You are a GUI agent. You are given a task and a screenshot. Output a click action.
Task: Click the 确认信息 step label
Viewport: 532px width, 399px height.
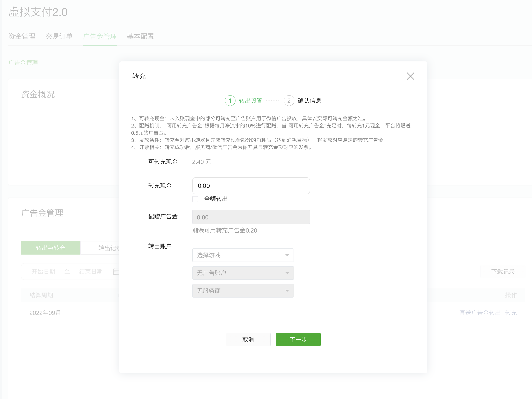pyautogui.click(x=309, y=101)
